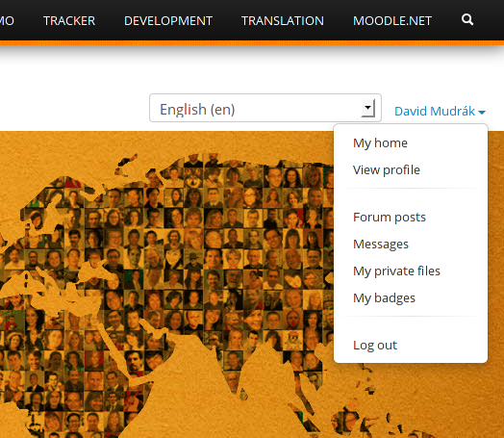
Task: Select My home from user menu
Action: [380, 143]
